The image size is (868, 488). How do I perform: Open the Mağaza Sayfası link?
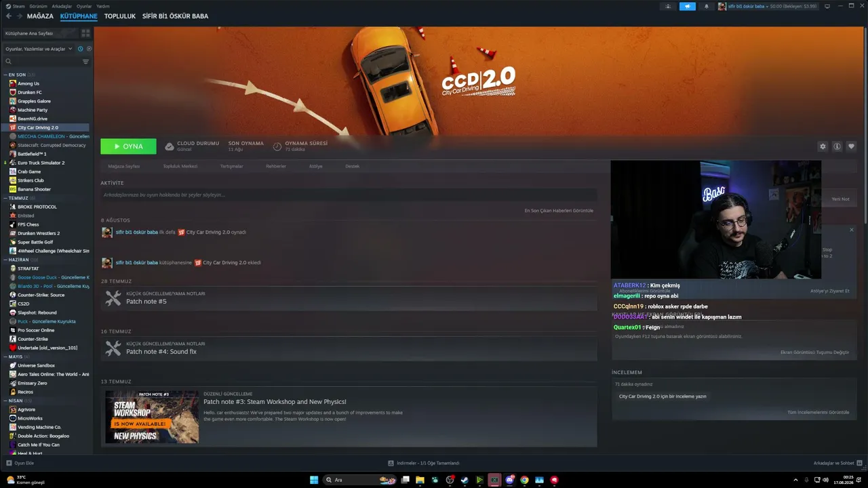click(x=124, y=166)
